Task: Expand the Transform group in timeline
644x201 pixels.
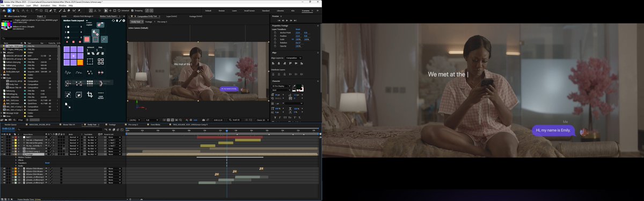Action: pyautogui.click(x=16, y=163)
